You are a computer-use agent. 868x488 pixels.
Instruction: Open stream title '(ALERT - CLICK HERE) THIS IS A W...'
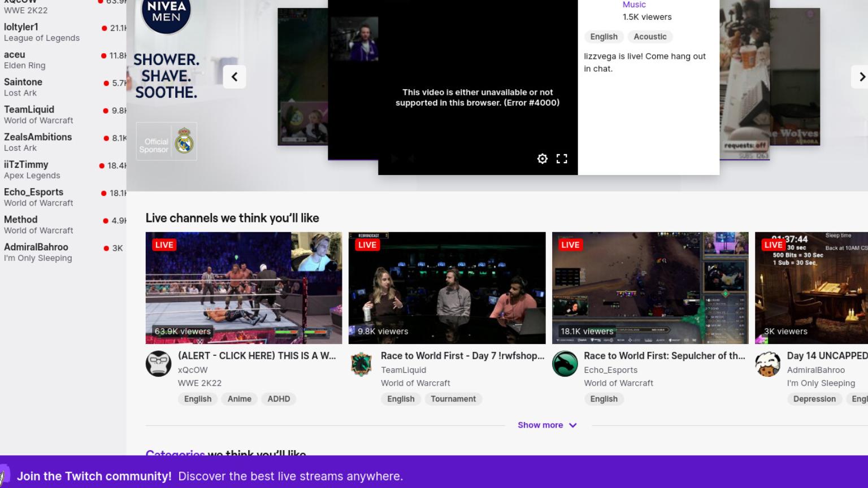tap(257, 356)
